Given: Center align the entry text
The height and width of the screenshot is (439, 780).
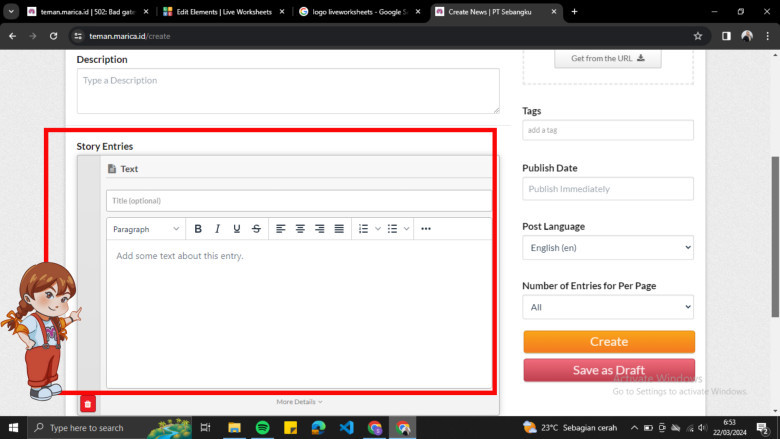Looking at the screenshot, I should [x=300, y=229].
